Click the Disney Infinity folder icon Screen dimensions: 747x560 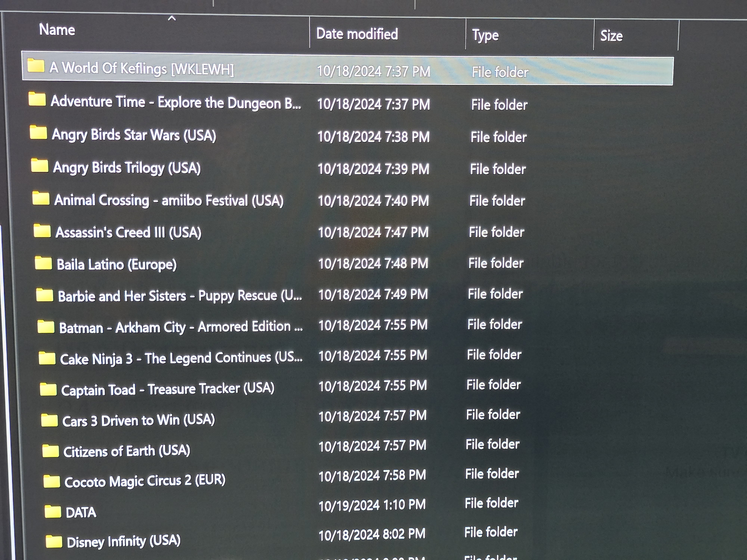click(x=54, y=542)
